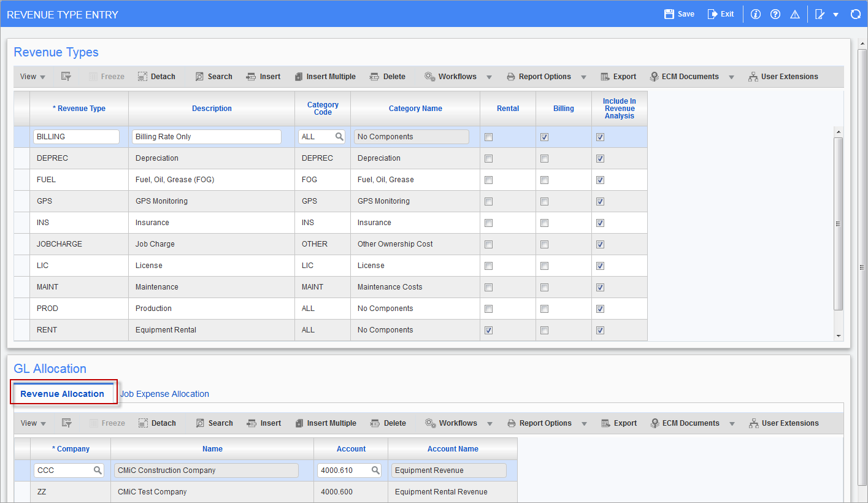Expand the Revenue Types View dropdown
Image resolution: width=868 pixels, height=503 pixels.
33,77
